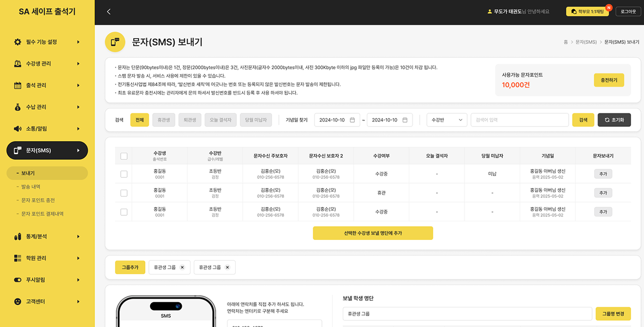Viewport: 644px width, 327px height.
Task: Check the third student row checkbox
Action: tap(124, 212)
